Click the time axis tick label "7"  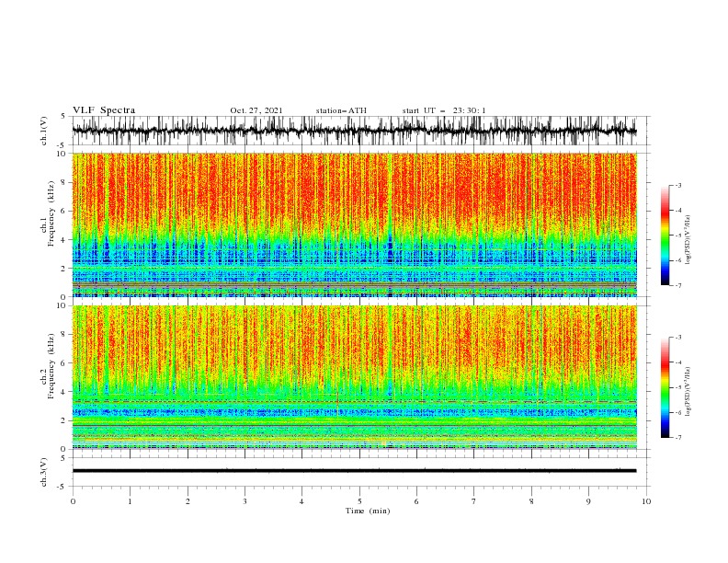[474, 501]
